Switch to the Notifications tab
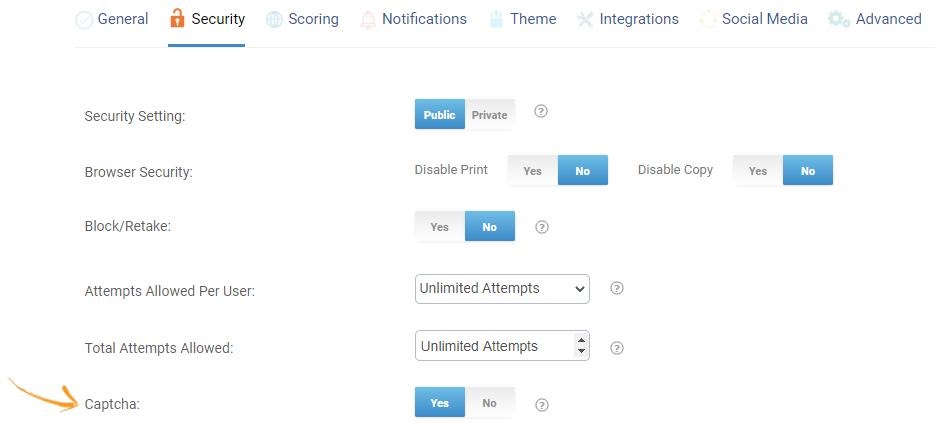Viewport: 935px width, 429px height. 424,19
